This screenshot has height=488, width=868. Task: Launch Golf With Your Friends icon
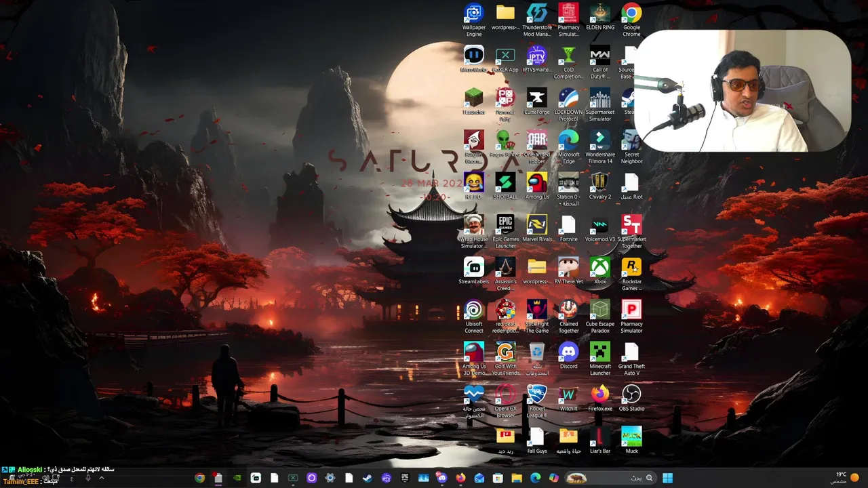(505, 359)
